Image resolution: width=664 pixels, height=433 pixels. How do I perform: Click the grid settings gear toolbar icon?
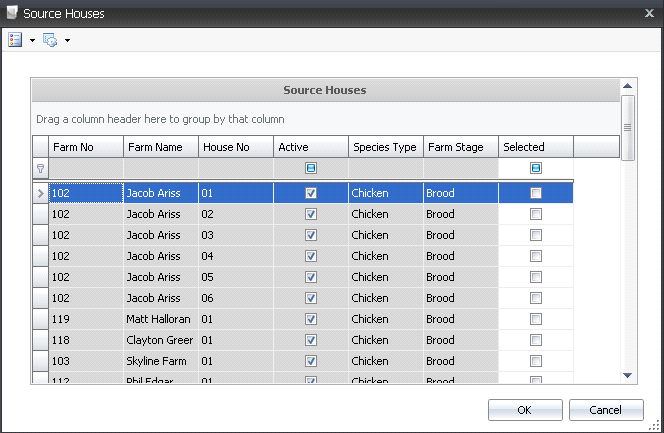(50, 40)
